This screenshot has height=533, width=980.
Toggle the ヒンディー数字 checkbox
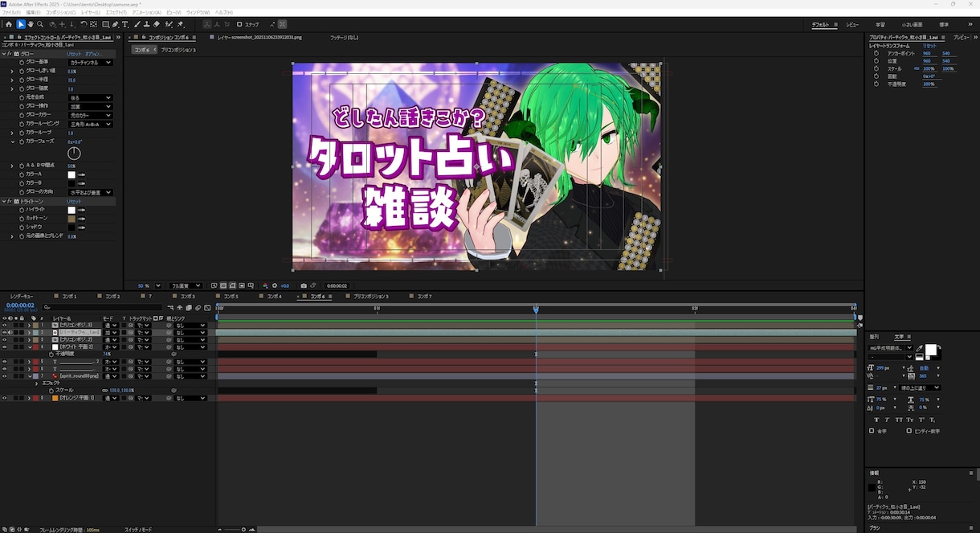pyautogui.click(x=909, y=431)
